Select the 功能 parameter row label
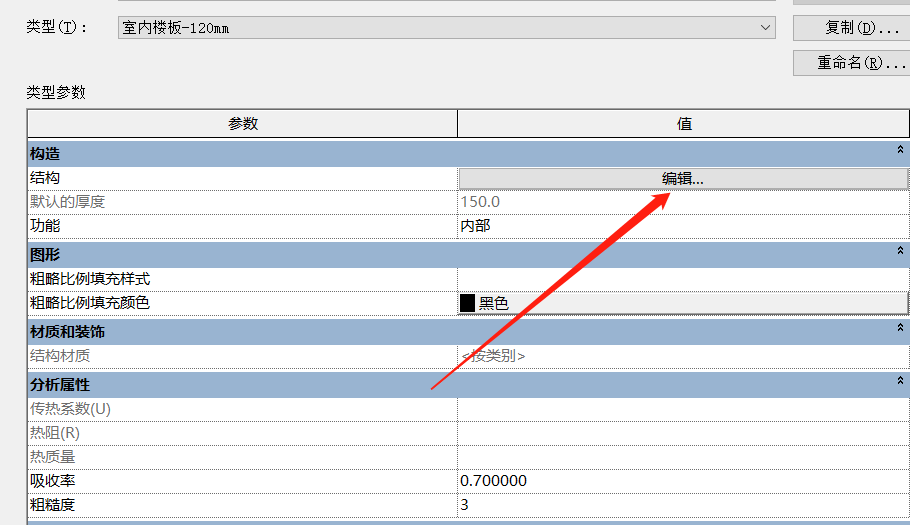Viewport: 910px width, 525px height. (x=45, y=226)
